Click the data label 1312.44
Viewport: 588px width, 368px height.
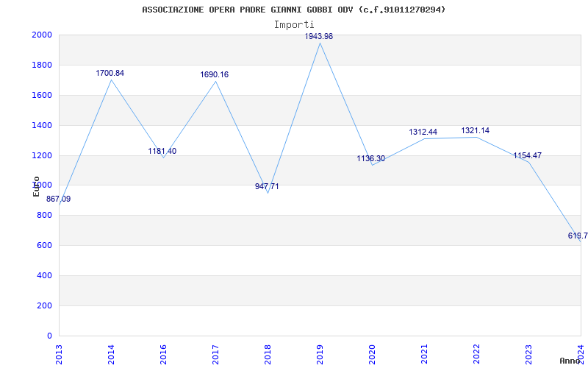click(423, 132)
